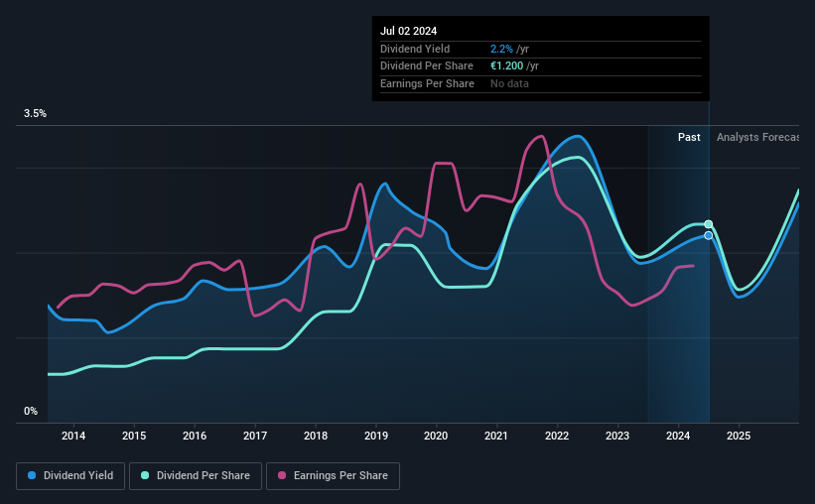Select the 2018 year label on axis

point(316,436)
